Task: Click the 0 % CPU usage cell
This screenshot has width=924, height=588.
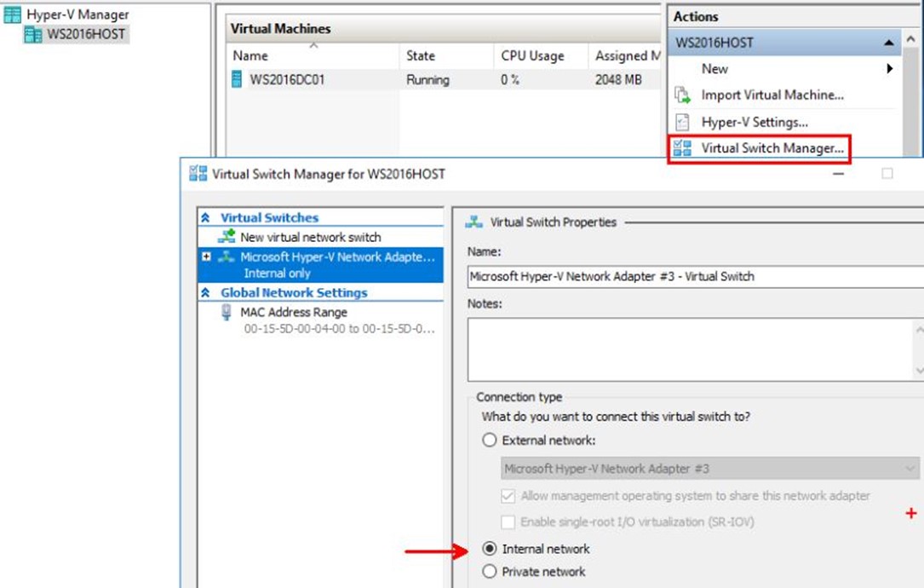Action: (510, 79)
